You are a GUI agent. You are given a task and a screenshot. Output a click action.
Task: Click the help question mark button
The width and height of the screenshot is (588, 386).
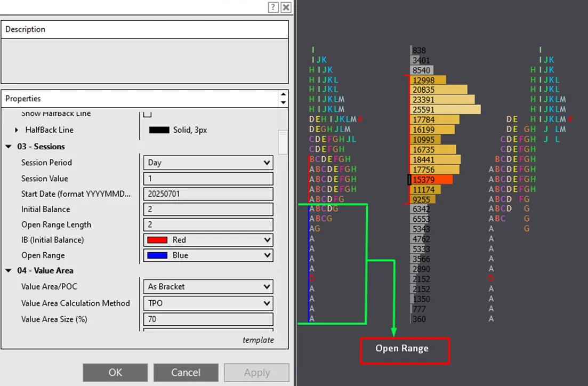tap(273, 7)
